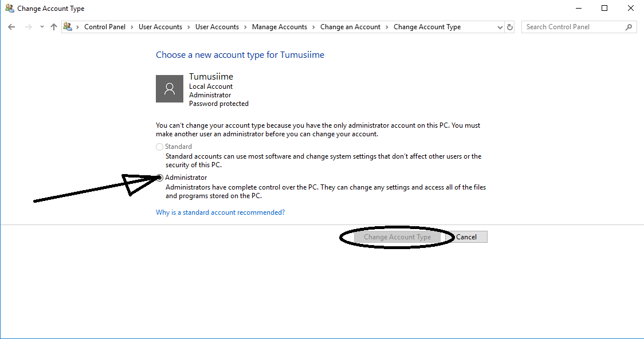
Task: Navigate to Change an Account breadcrumb
Action: coord(350,26)
